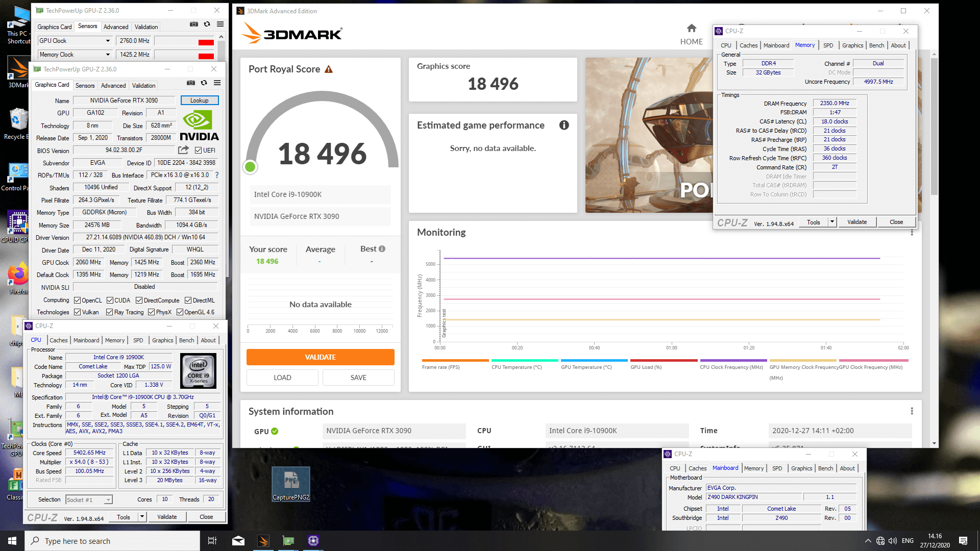
Task: Click the GPU green check status icon
Action: (x=275, y=432)
